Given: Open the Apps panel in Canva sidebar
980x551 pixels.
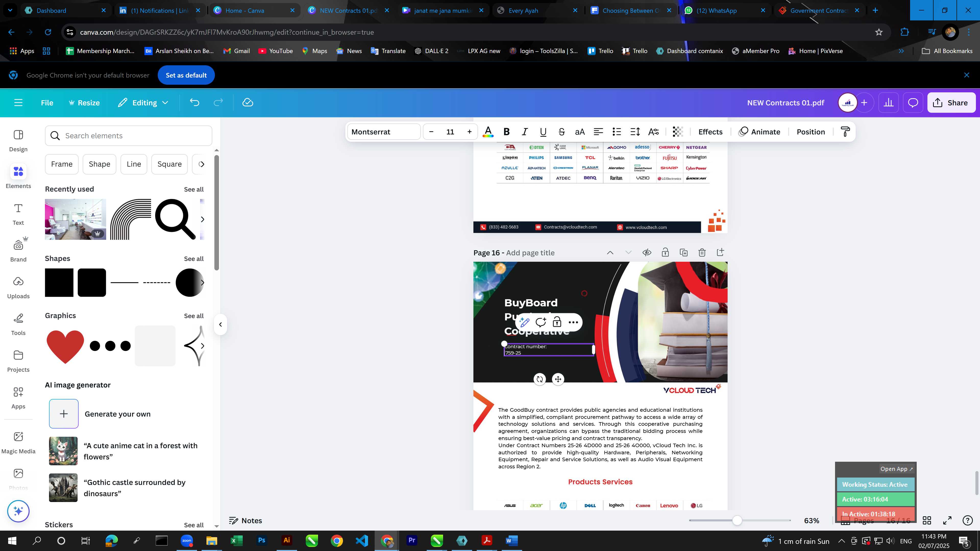Looking at the screenshot, I should coord(18,398).
